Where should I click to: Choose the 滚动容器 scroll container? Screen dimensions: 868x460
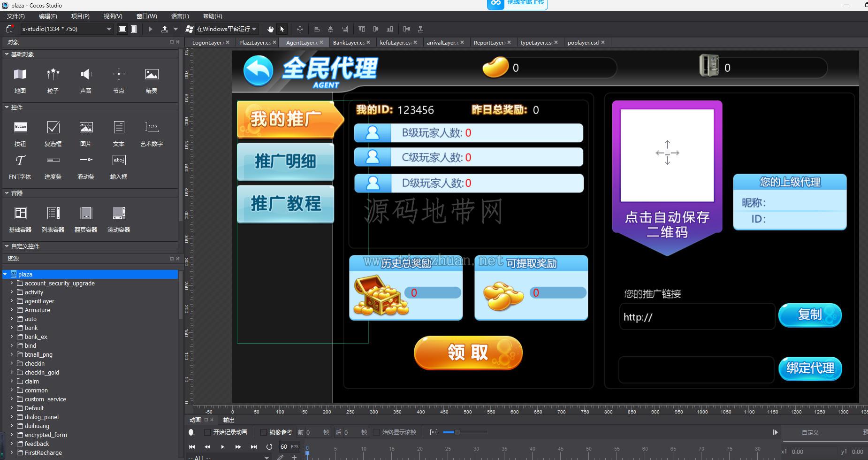(119, 213)
